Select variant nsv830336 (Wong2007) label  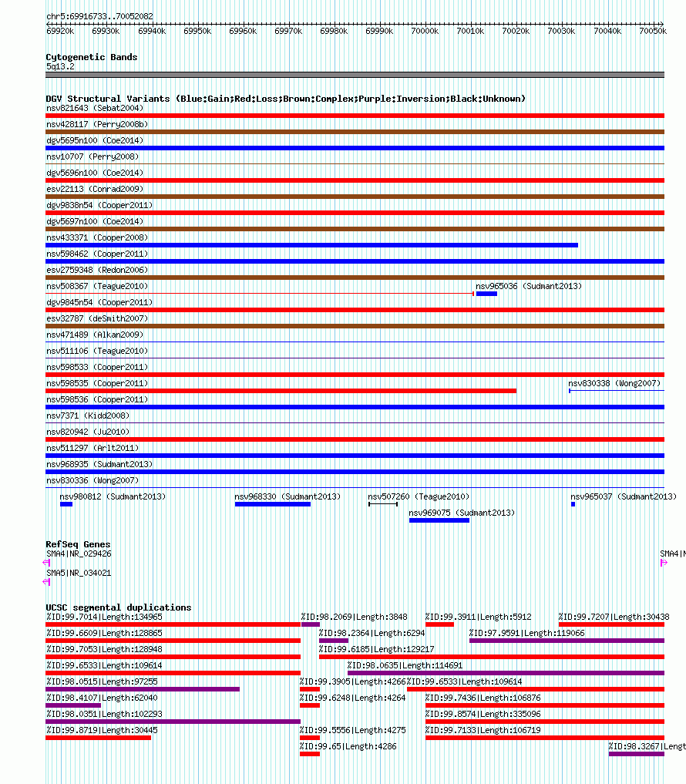click(x=92, y=480)
